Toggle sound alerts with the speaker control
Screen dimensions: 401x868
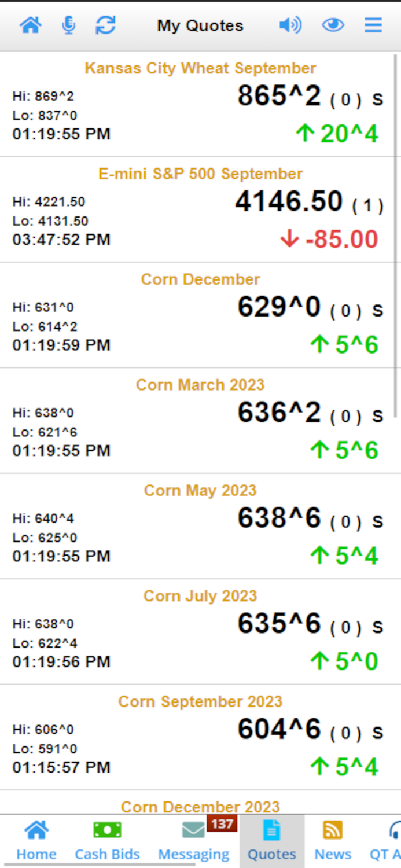[x=289, y=24]
